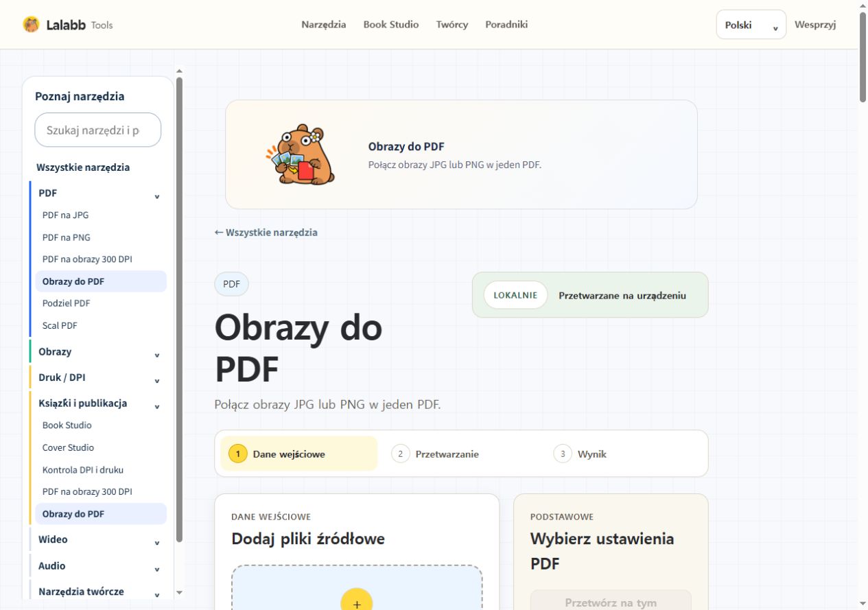Click the Wesprzyj link

pos(815,25)
